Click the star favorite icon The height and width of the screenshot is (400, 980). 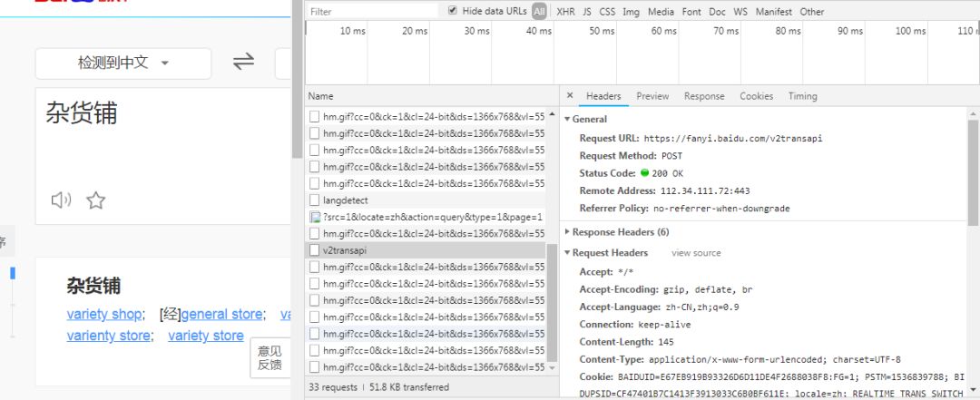point(95,200)
